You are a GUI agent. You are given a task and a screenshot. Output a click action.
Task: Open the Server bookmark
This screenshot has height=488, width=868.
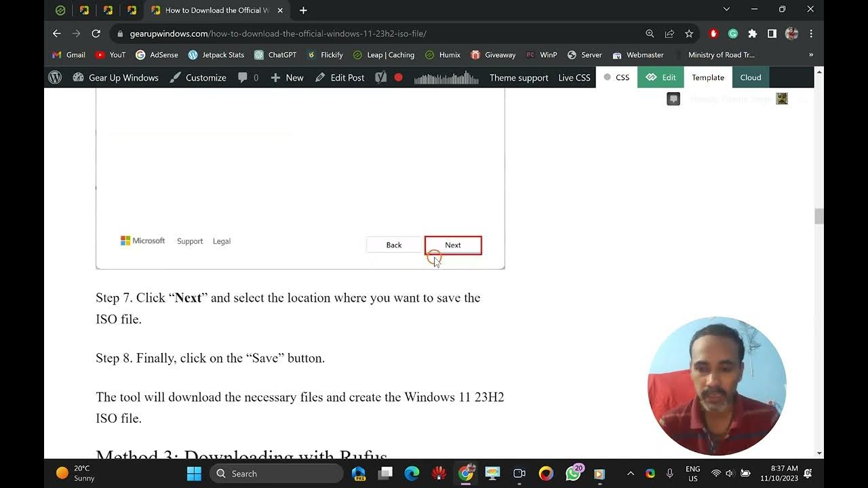(x=585, y=55)
